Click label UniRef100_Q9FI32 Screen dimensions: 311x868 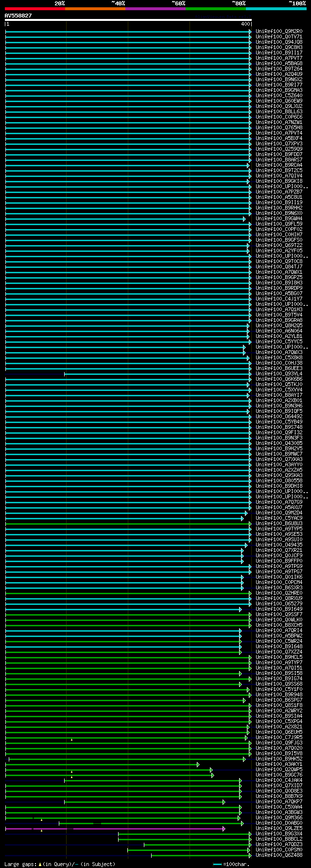279,432
